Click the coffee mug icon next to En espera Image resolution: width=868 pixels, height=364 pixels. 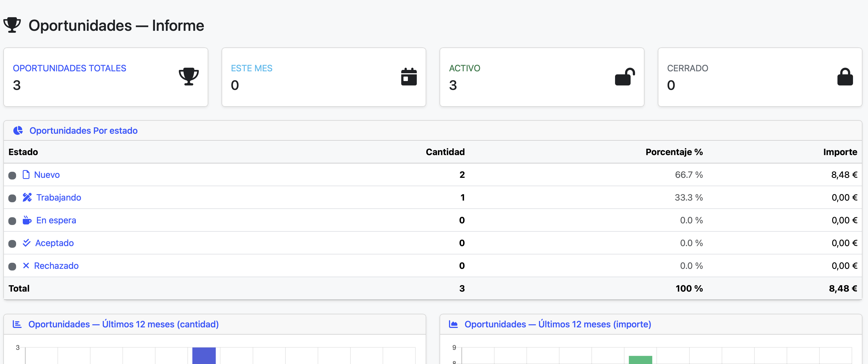(x=27, y=220)
